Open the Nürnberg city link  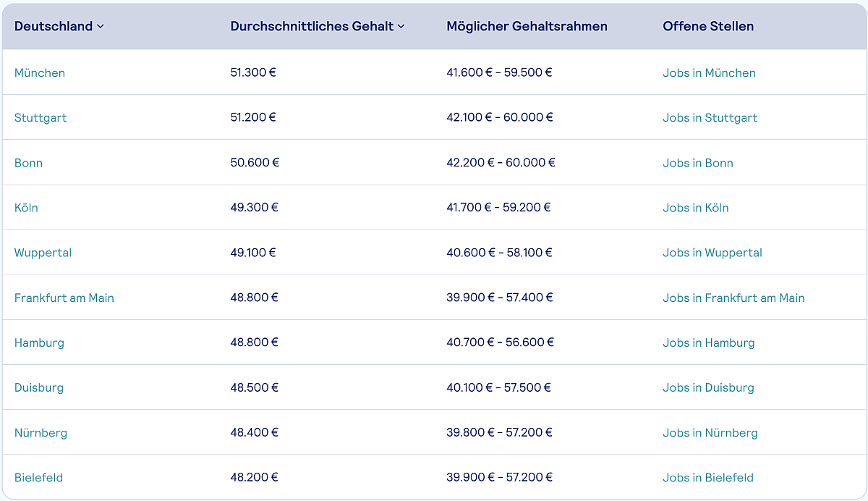coord(41,433)
